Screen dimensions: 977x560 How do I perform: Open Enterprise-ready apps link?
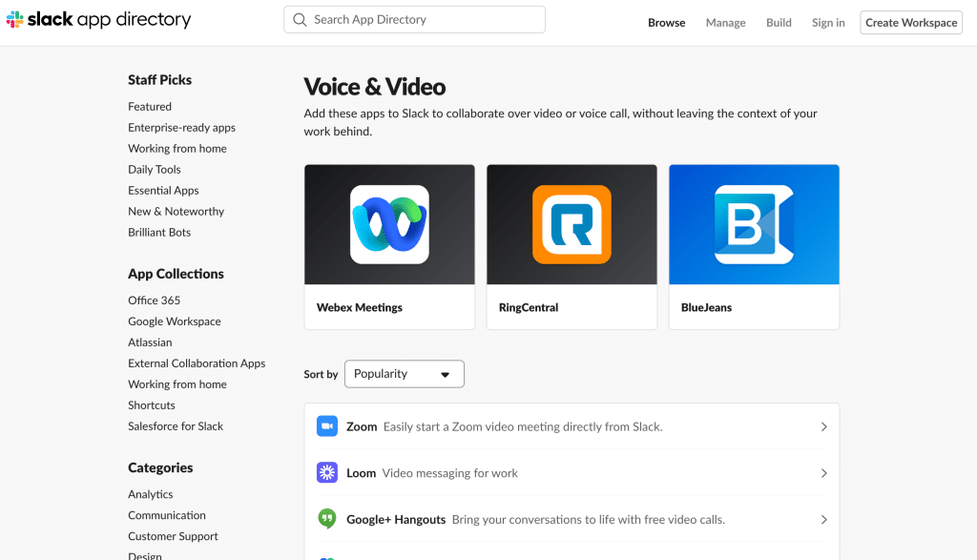point(181,128)
